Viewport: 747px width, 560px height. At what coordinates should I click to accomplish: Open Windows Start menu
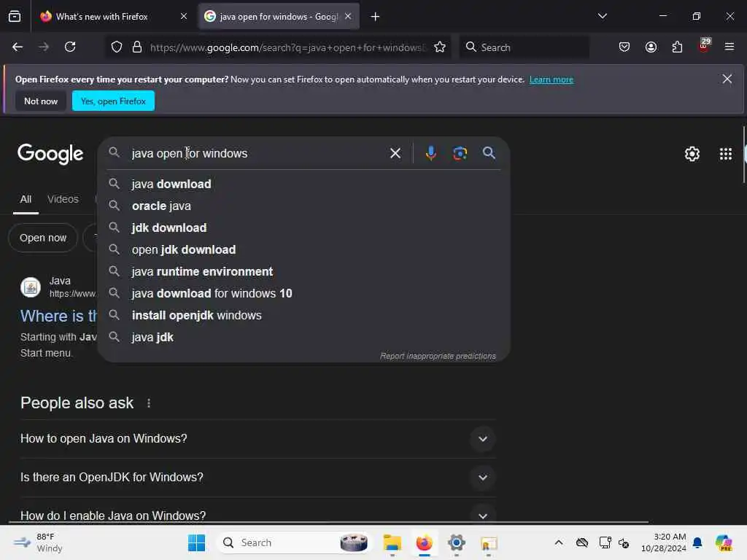coord(196,542)
